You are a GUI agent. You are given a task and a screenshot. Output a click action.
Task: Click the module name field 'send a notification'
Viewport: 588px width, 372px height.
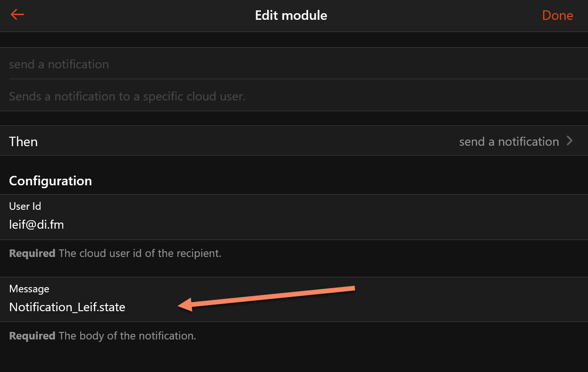coord(59,64)
